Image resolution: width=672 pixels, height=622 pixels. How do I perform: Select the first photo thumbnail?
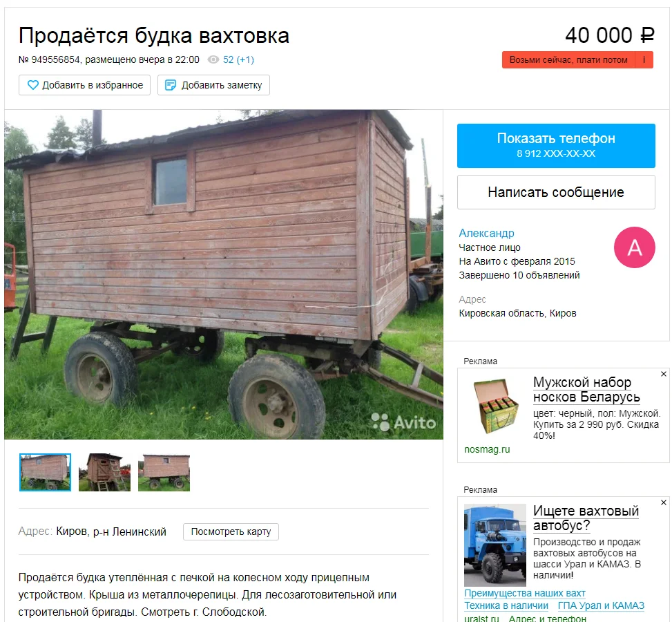pos(45,472)
